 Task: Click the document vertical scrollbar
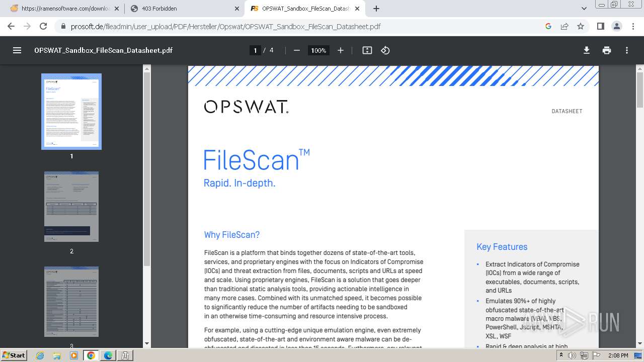pos(640,89)
